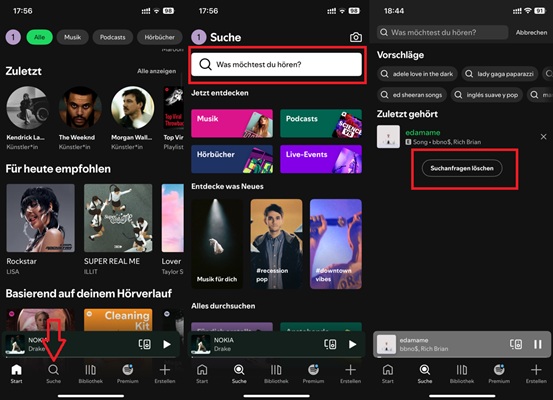The height and width of the screenshot is (400, 553).
Task: Open profile avatar beside Suche title
Action: [x=199, y=37]
